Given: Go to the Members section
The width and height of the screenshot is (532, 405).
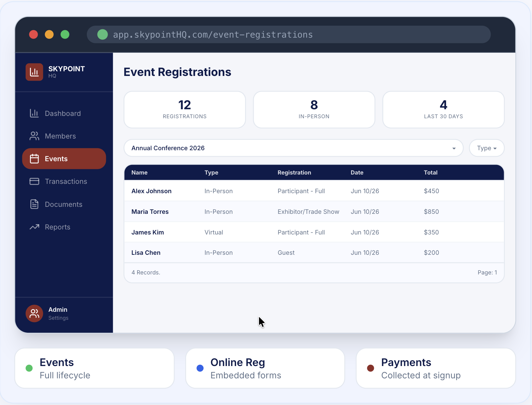Looking at the screenshot, I should [x=64, y=136].
